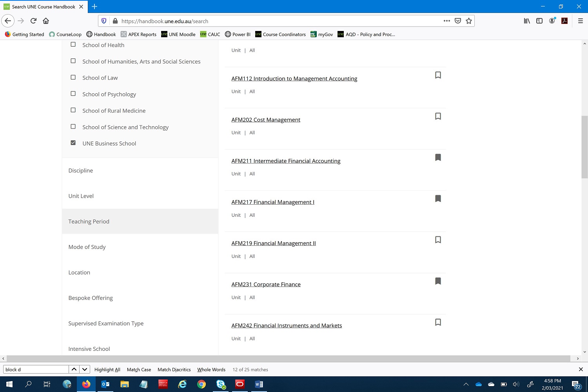
Task: Jump to next find match arrow
Action: click(84, 369)
